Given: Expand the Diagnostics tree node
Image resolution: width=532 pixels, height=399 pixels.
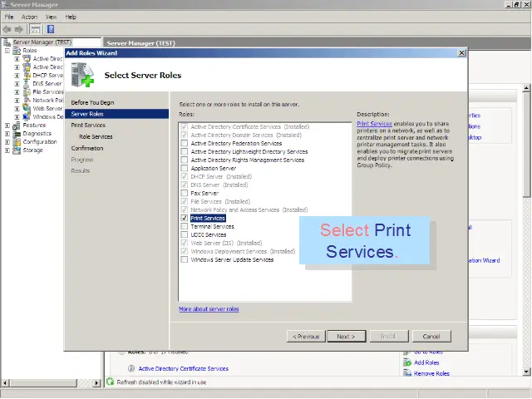Looking at the screenshot, I should click(7, 134).
